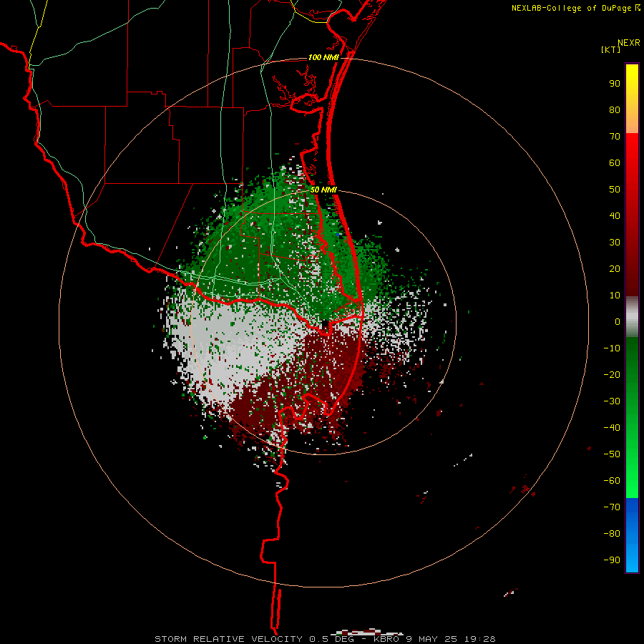Click the STORM RELATIVE VELOCITY caption text

(230, 639)
